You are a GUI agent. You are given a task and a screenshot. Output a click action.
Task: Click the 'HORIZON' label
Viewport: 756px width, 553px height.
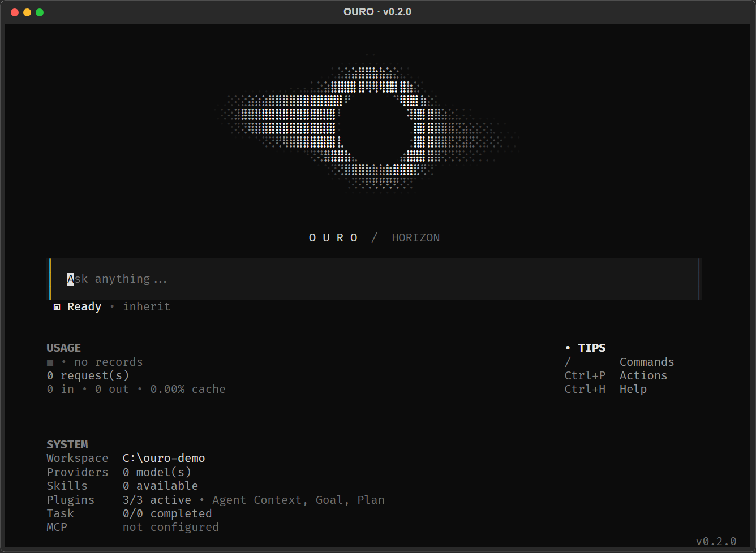pos(416,237)
